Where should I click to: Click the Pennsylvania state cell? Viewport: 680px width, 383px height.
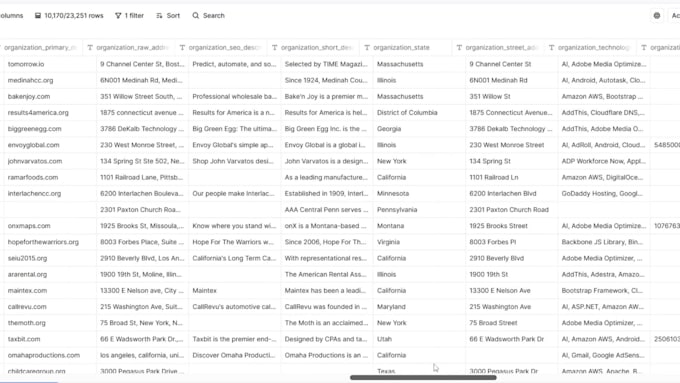tap(419, 210)
